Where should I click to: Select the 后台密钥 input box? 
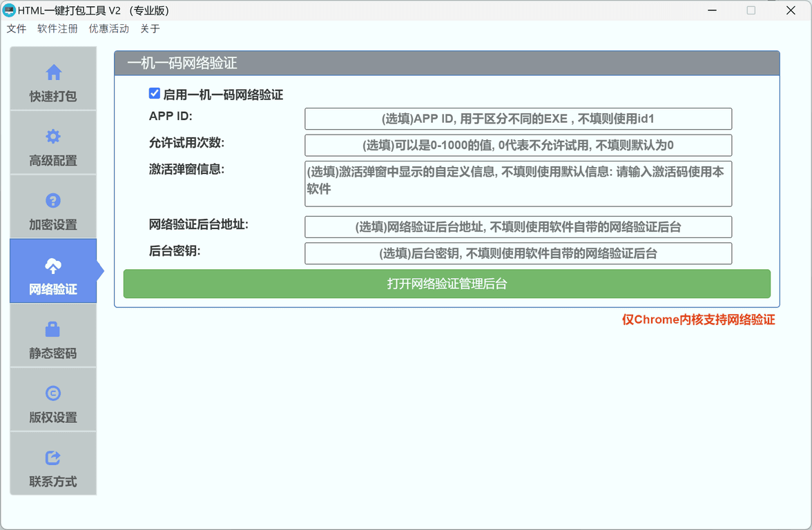pos(518,253)
